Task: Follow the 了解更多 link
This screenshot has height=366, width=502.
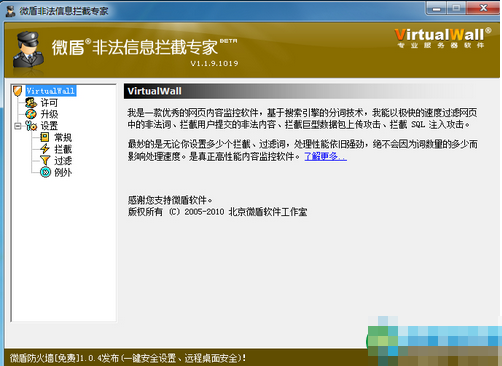Action: click(326, 156)
